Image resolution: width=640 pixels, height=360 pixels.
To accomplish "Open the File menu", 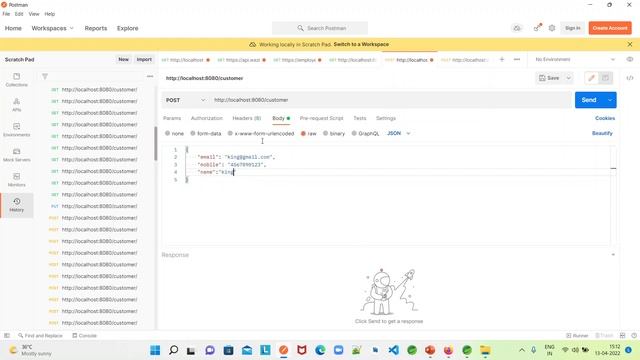I will point(6,14).
